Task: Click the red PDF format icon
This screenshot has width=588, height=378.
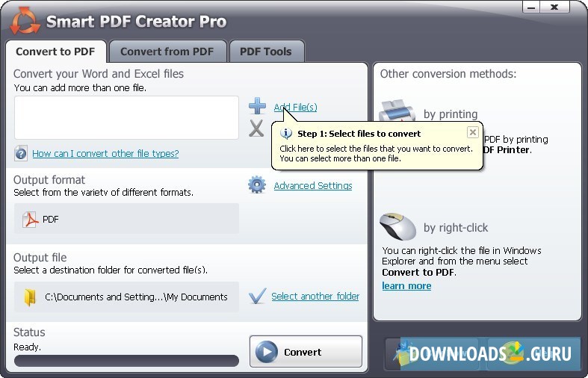Action: click(x=31, y=220)
